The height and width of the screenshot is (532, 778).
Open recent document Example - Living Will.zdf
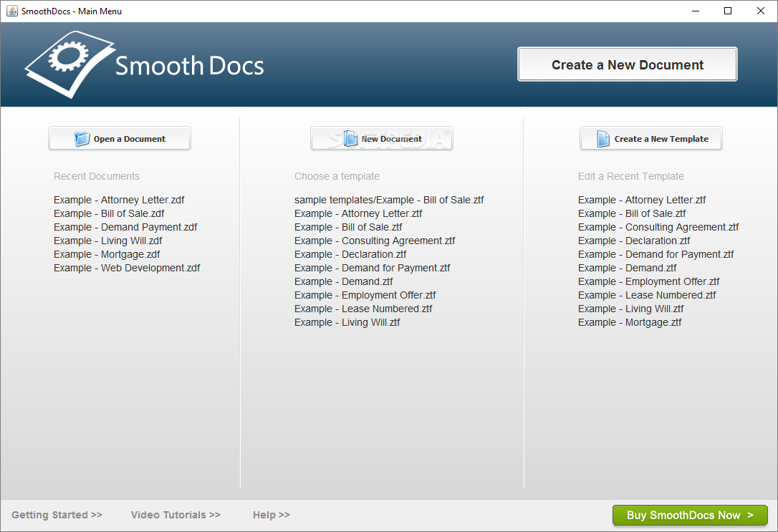coord(108,241)
